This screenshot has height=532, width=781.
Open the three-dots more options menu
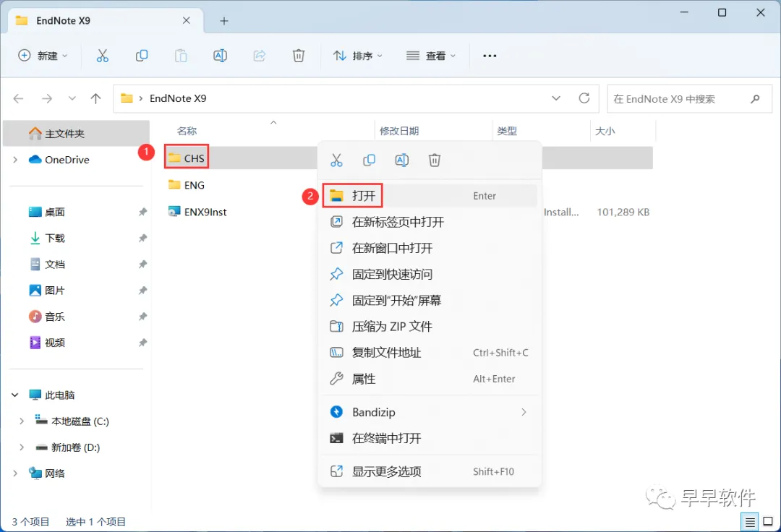(490, 56)
